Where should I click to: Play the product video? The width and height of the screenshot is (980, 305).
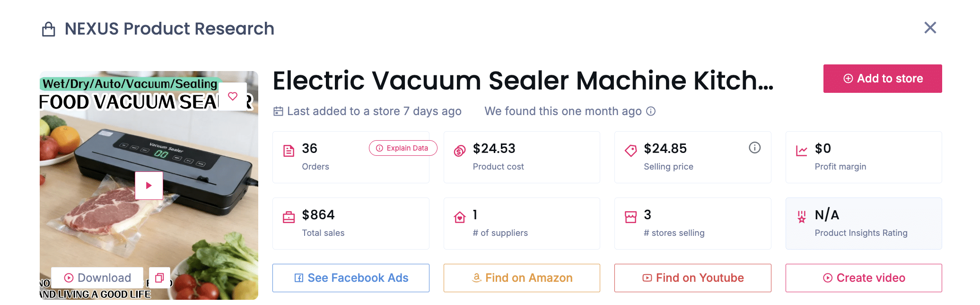149,186
